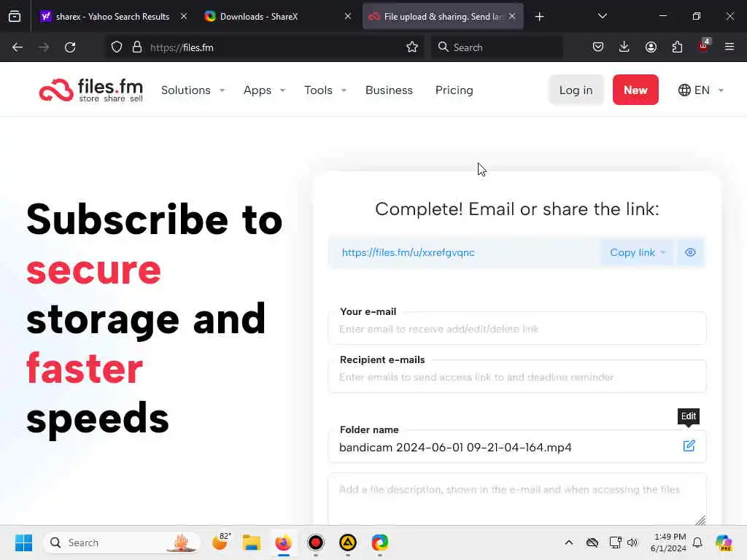
Task: Reload the page with the refresh icon
Action: [x=70, y=47]
